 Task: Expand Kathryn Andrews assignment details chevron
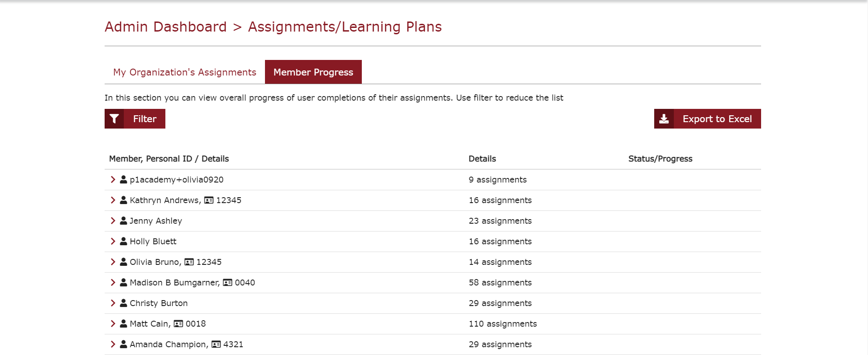pos(113,200)
